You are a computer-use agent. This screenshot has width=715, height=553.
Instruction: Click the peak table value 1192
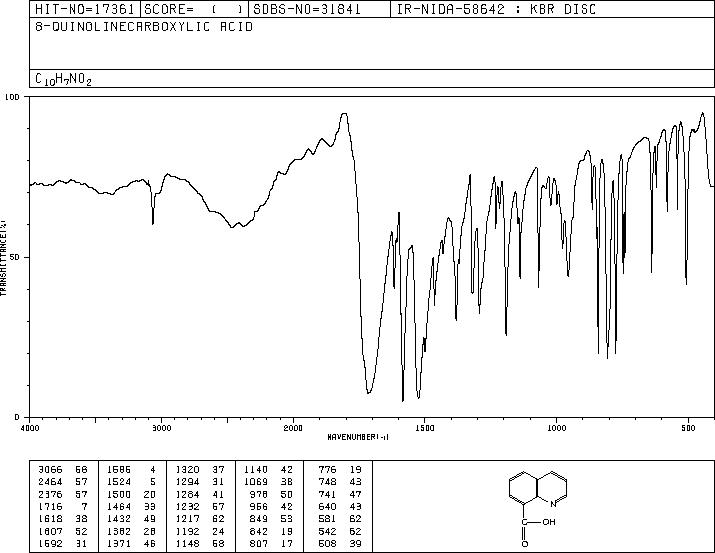(x=187, y=532)
